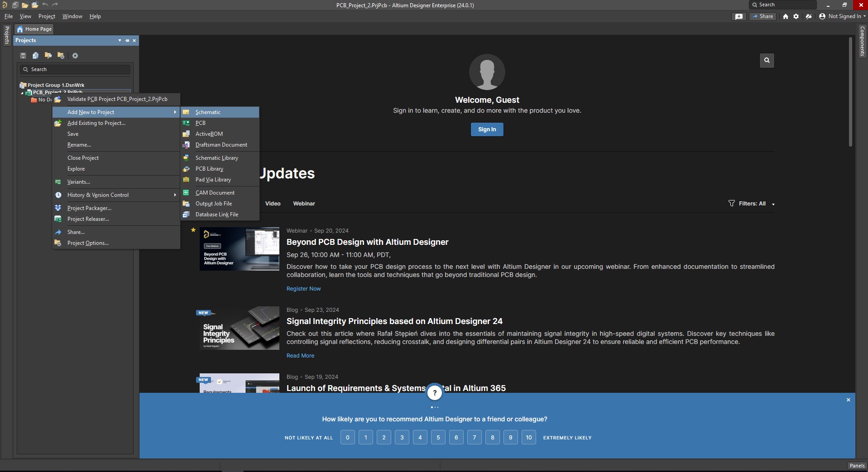
Task: Click the Open Project icon in the title bar
Action: [x=35, y=5]
